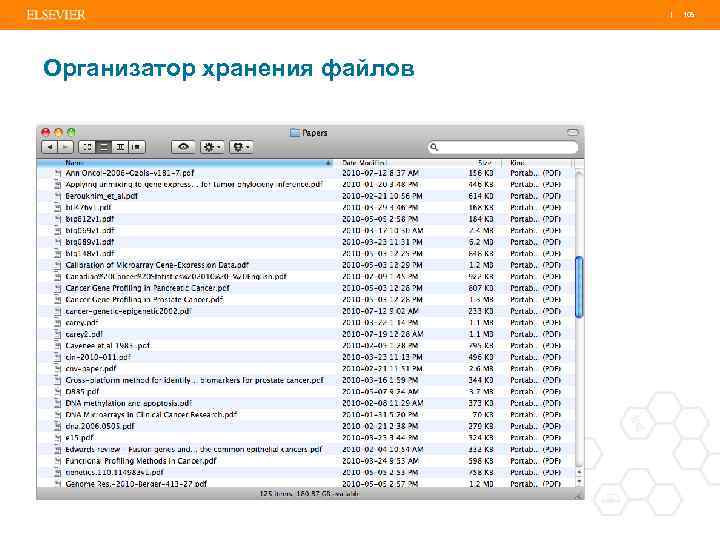Viewport: 720px width, 540px height.
Task: Click PDF icon beside Cayenes et al pdf
Action: point(57,345)
